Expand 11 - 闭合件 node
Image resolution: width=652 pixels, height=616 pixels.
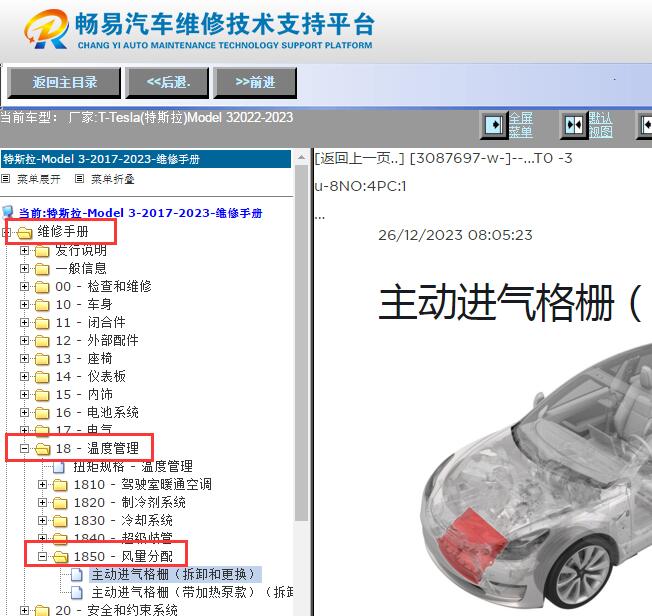click(25, 322)
